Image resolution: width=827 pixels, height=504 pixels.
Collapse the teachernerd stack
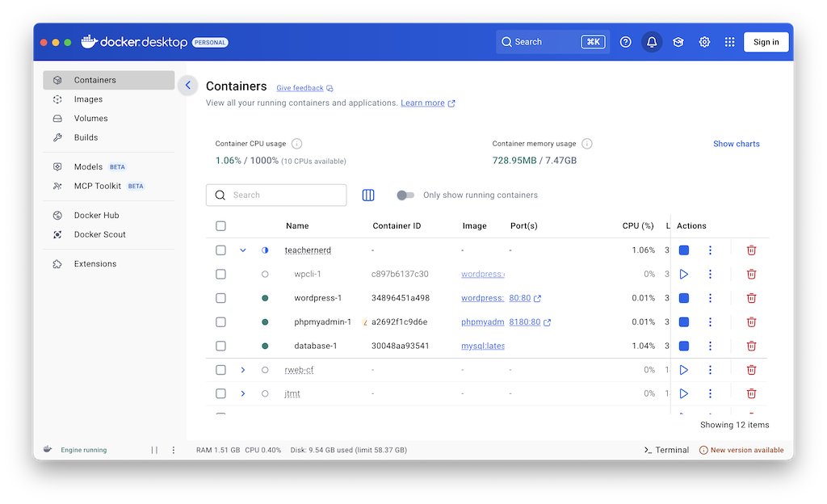tap(242, 250)
